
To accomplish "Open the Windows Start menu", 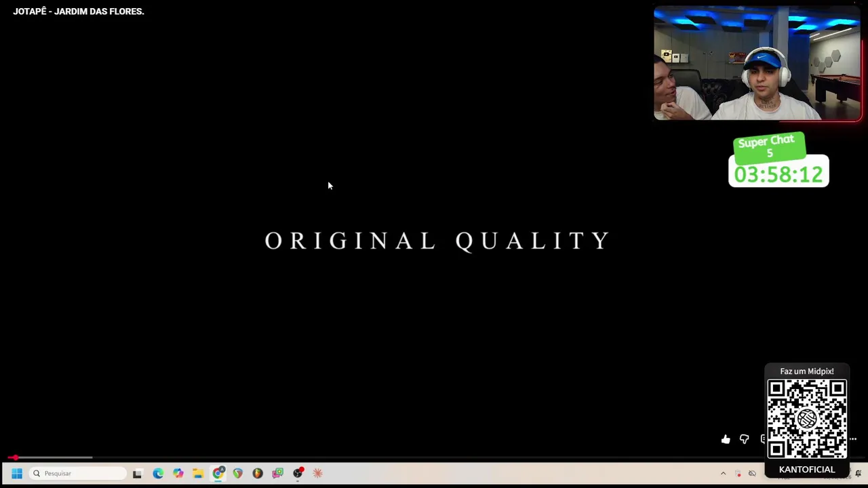I will click(x=17, y=473).
